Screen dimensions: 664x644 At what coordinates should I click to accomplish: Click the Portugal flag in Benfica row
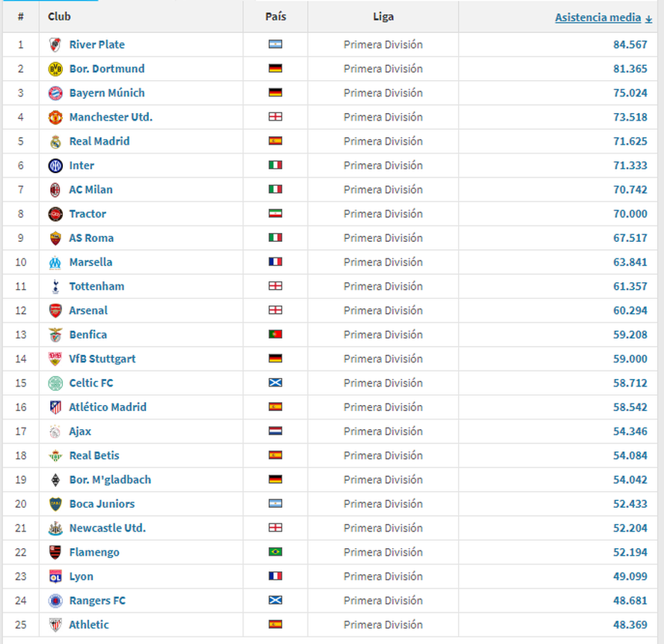point(275,334)
